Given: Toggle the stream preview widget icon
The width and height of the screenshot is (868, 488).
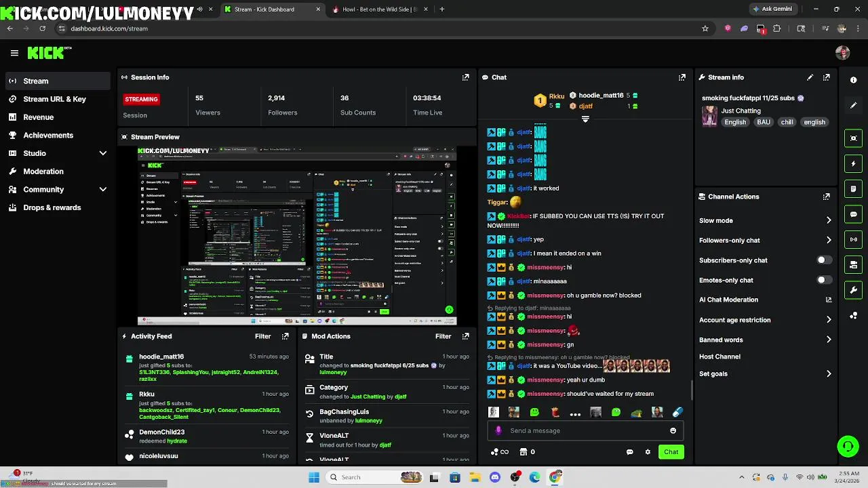Looking at the screenshot, I should [x=853, y=138].
